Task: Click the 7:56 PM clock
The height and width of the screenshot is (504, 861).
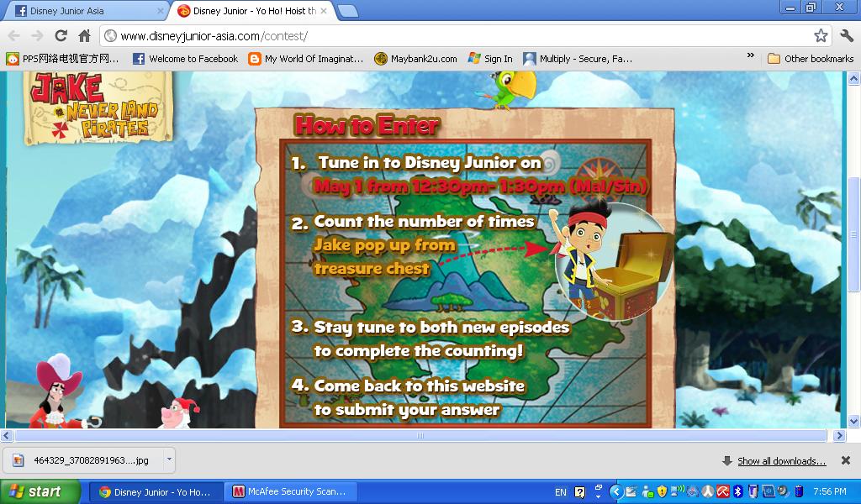Action: [x=829, y=491]
